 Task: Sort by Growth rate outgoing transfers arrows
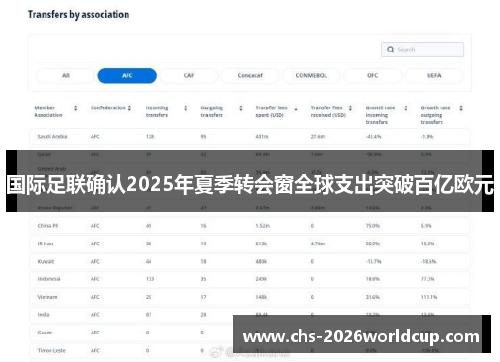[x=461, y=108]
